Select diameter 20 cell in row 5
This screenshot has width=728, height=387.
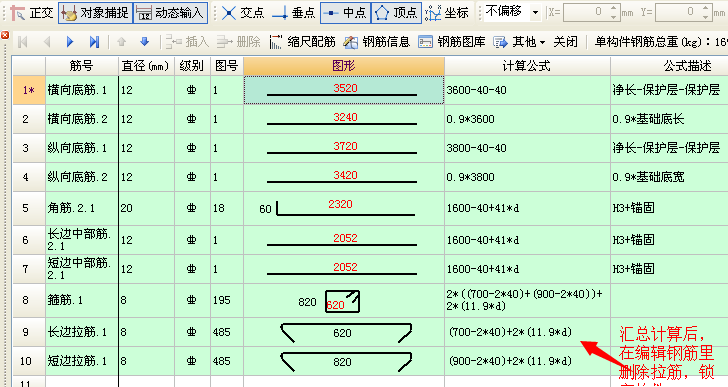point(146,208)
